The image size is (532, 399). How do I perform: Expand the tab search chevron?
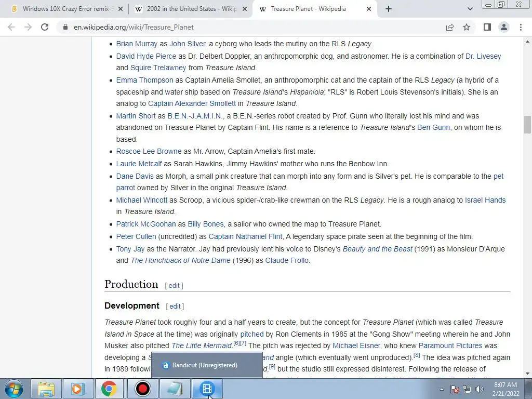tap(470, 9)
